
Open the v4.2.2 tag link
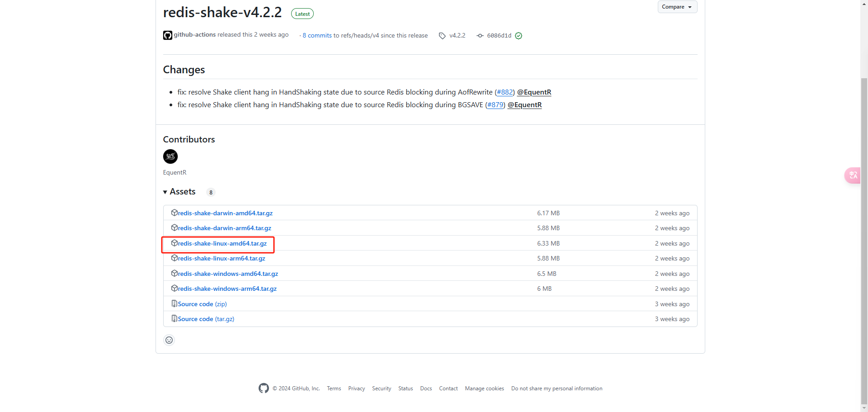(457, 35)
